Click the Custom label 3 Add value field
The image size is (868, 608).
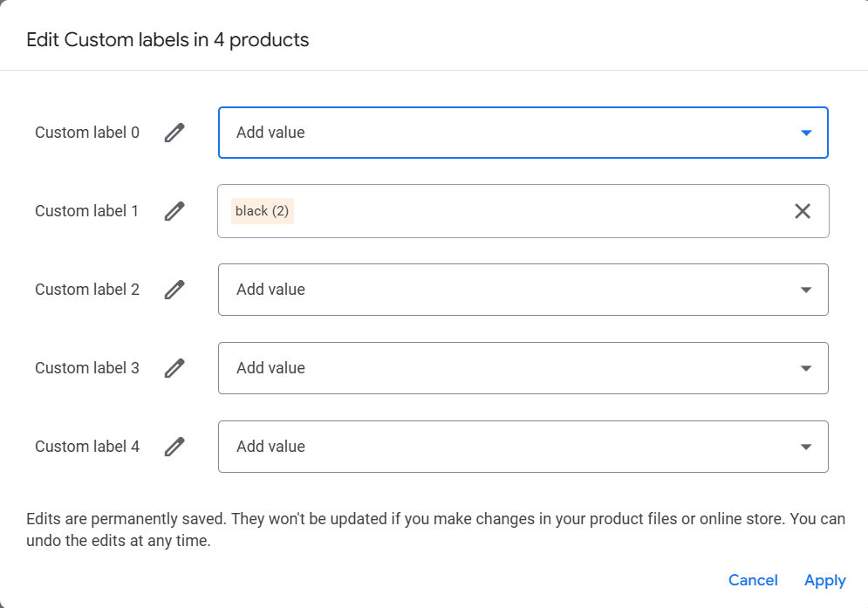click(523, 368)
